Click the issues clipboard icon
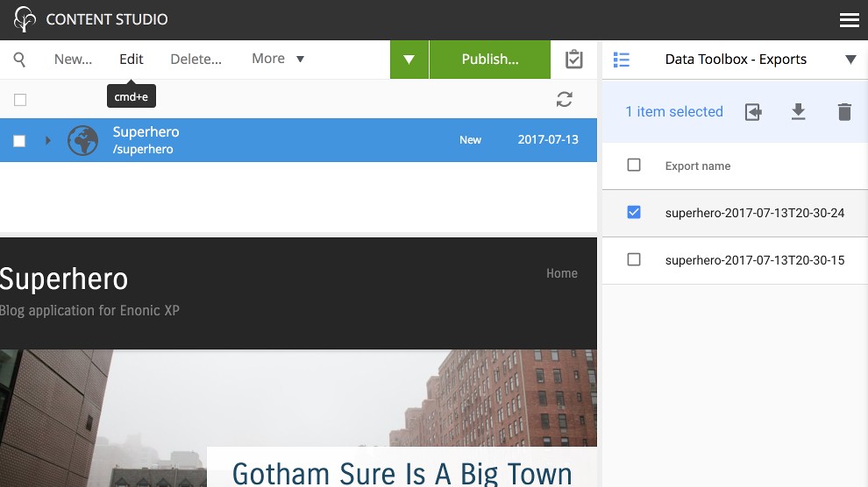This screenshot has width=868, height=487. click(x=574, y=60)
